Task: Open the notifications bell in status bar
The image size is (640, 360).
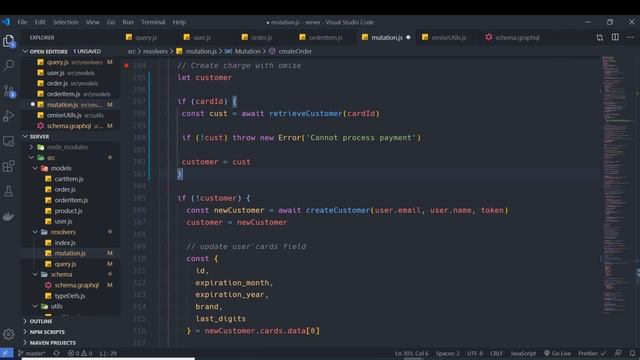Action: pyautogui.click(x=632, y=353)
